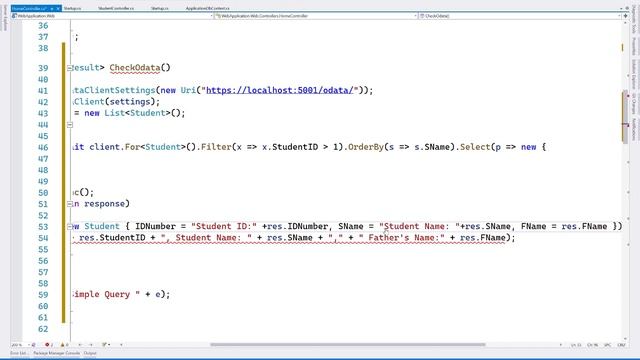Click the horizontal scrollbar thumb
Screen dimensions: 640x360
coord(348,345)
